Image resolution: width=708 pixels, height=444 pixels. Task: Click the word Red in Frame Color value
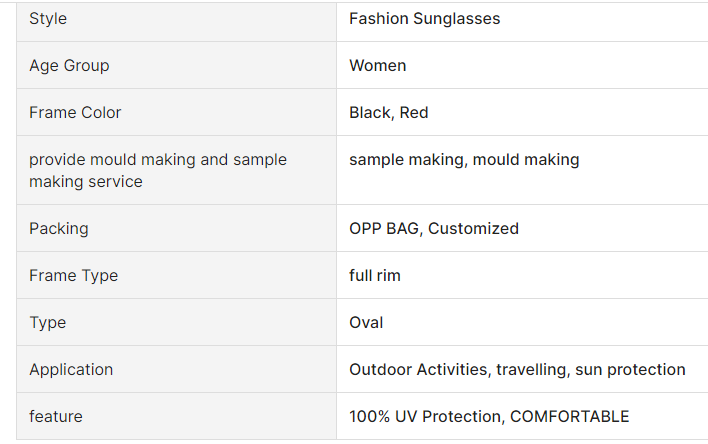pos(414,113)
